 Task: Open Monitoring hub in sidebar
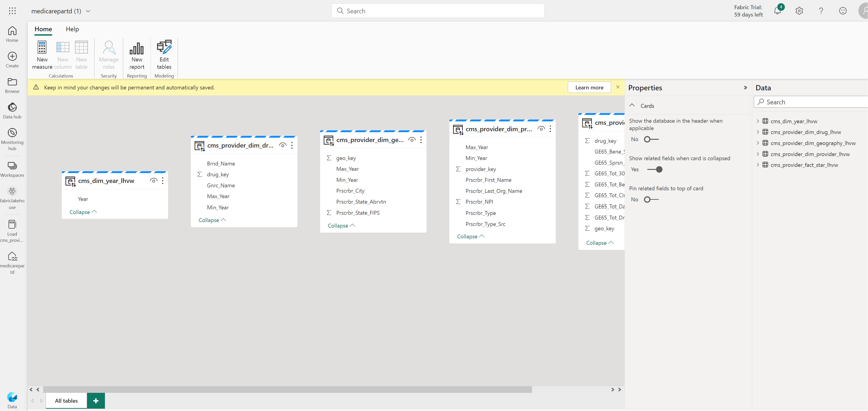[12, 139]
